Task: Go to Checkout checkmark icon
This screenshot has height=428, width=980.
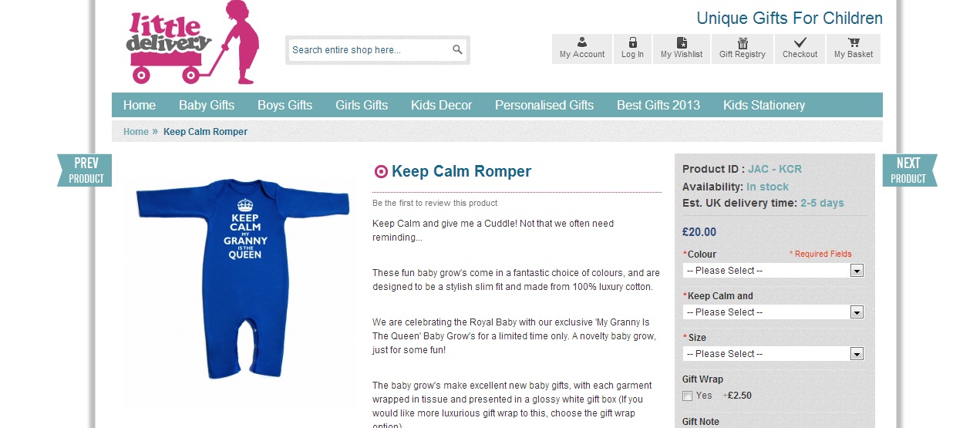Action: pyautogui.click(x=800, y=42)
